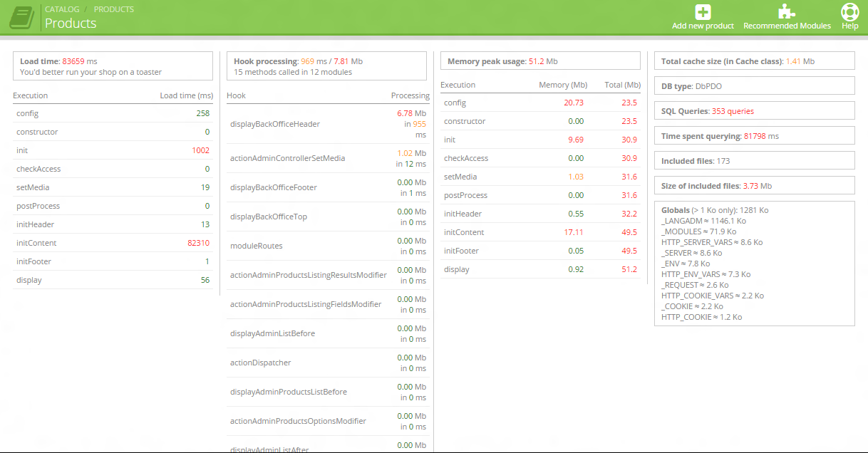Click Included files 173 entry
Screen dimensions: 868x453
pos(754,160)
